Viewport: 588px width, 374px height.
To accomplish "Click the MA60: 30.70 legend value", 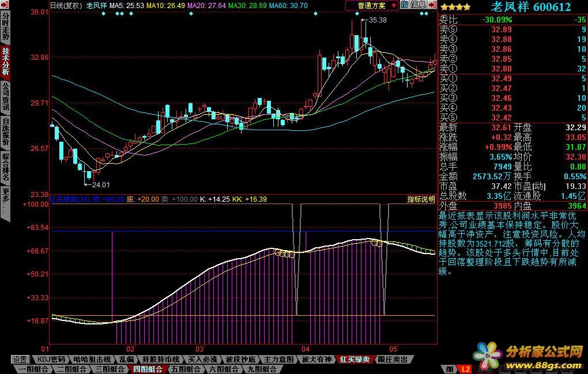I will click(288, 6).
